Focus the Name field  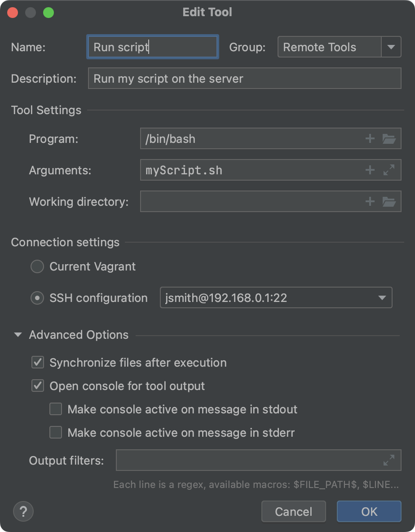152,47
